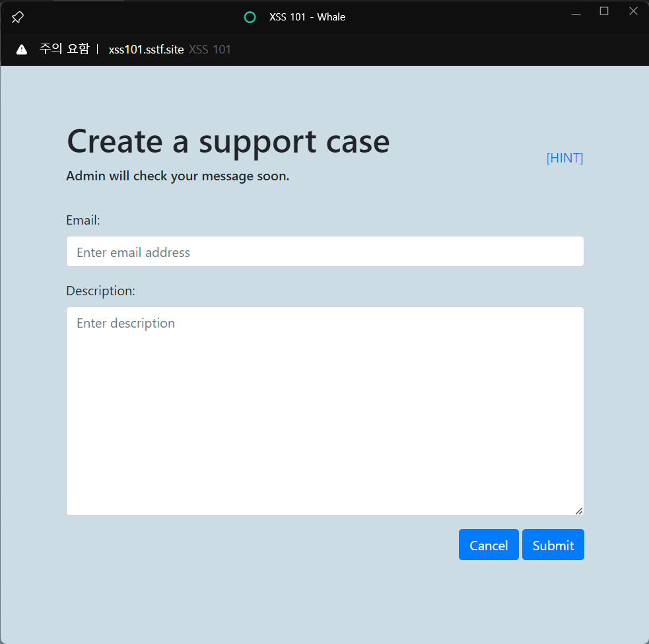Open the [HINT] link

point(564,158)
